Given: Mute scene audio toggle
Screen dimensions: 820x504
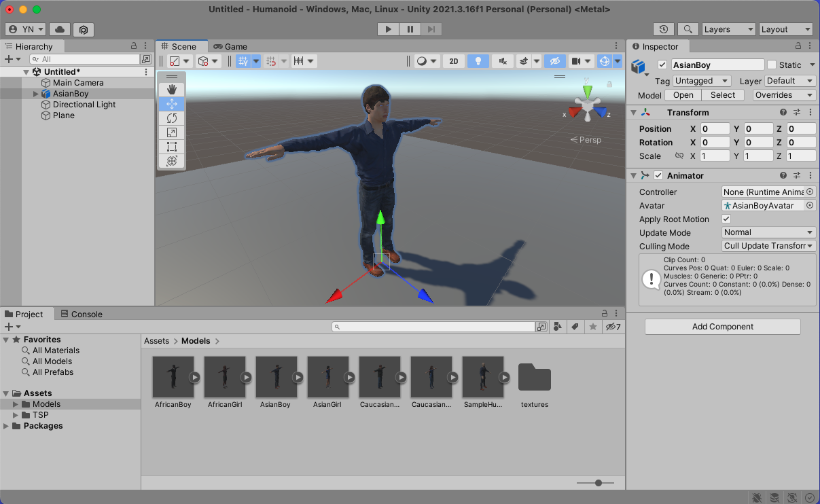Looking at the screenshot, I should 502,61.
